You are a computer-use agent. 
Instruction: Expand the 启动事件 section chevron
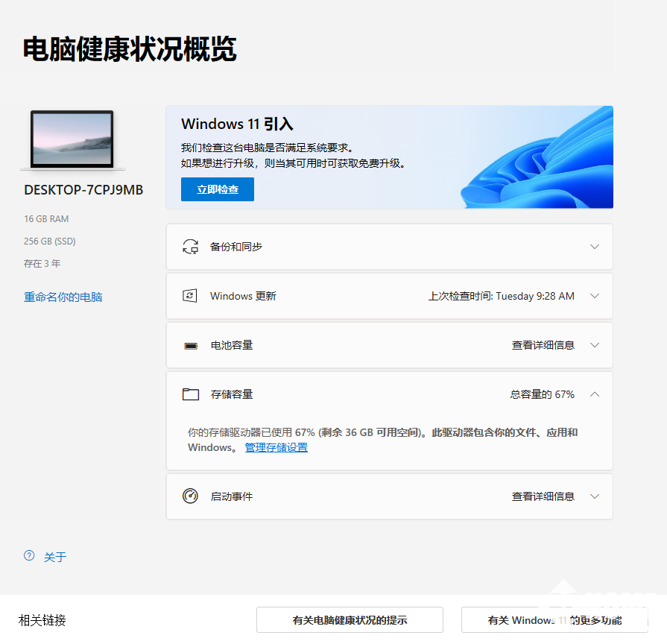(x=594, y=496)
